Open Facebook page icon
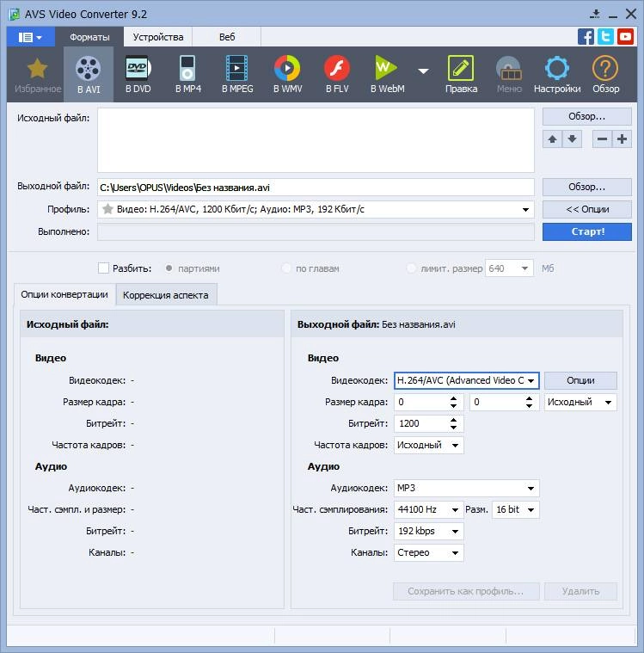Screen dimensions: 644x653 click(x=586, y=37)
